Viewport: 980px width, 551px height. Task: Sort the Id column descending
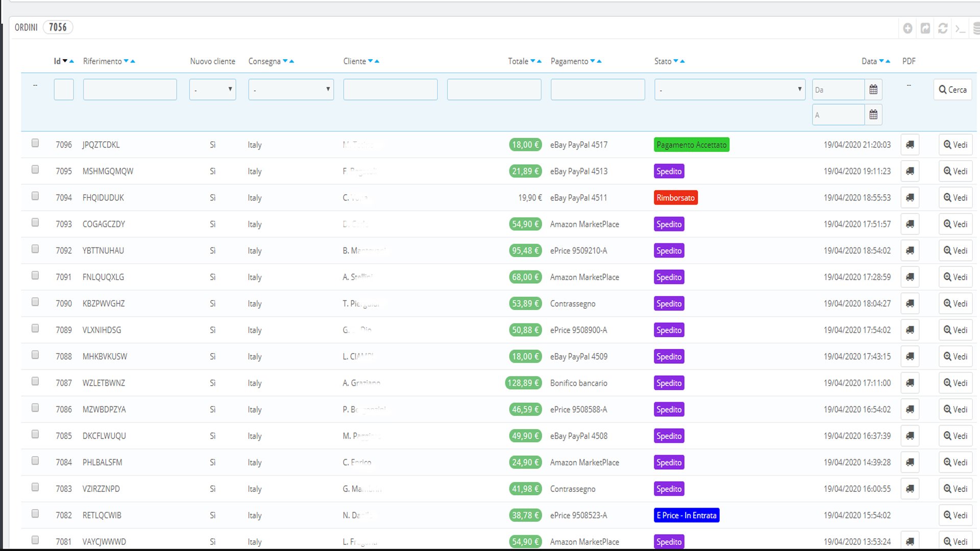65,61
